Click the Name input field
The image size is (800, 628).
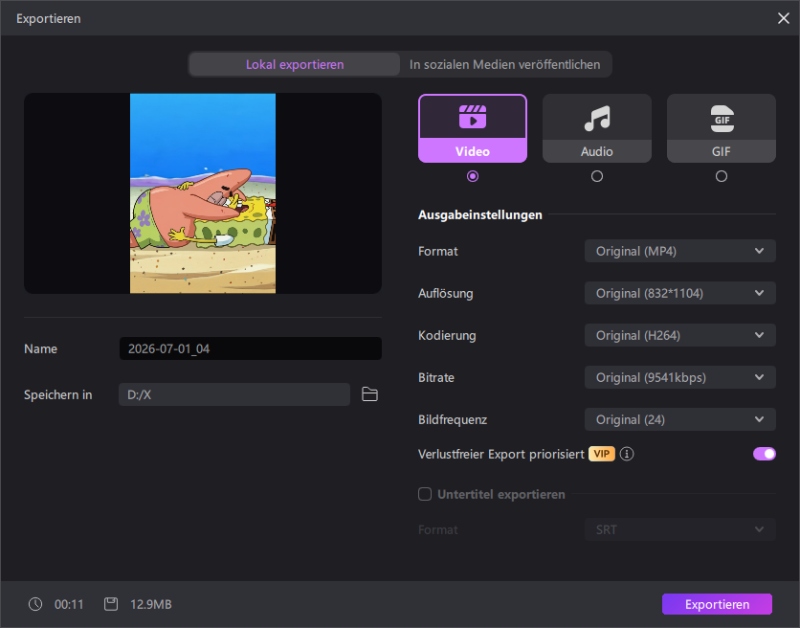(x=251, y=348)
